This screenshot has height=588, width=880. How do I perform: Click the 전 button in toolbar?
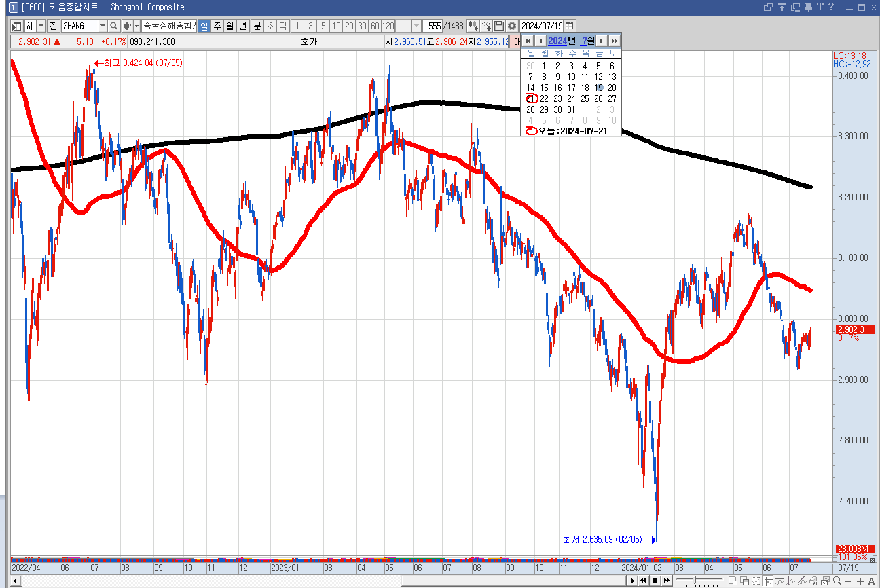coord(54,26)
